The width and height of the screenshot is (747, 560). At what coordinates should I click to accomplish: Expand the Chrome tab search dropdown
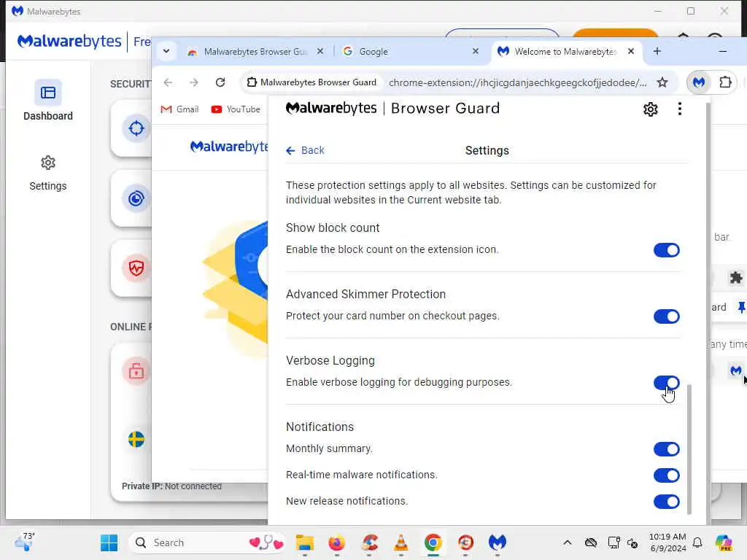point(166,51)
